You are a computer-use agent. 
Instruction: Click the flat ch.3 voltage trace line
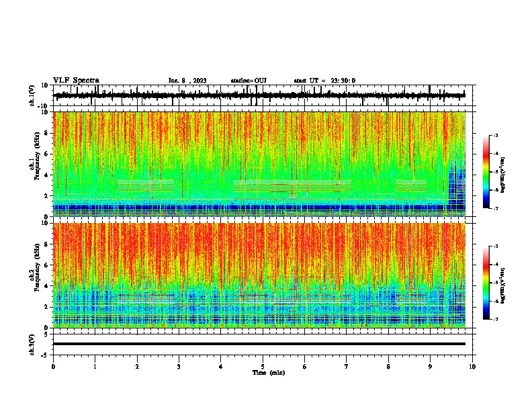(x=259, y=344)
